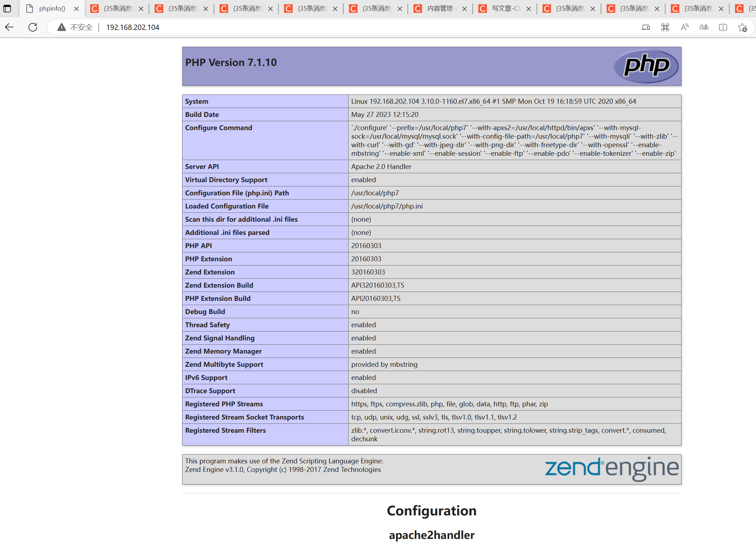This screenshot has height=545, width=756.
Task: Click Scan this dir for additional .ini files
Action: click(241, 219)
